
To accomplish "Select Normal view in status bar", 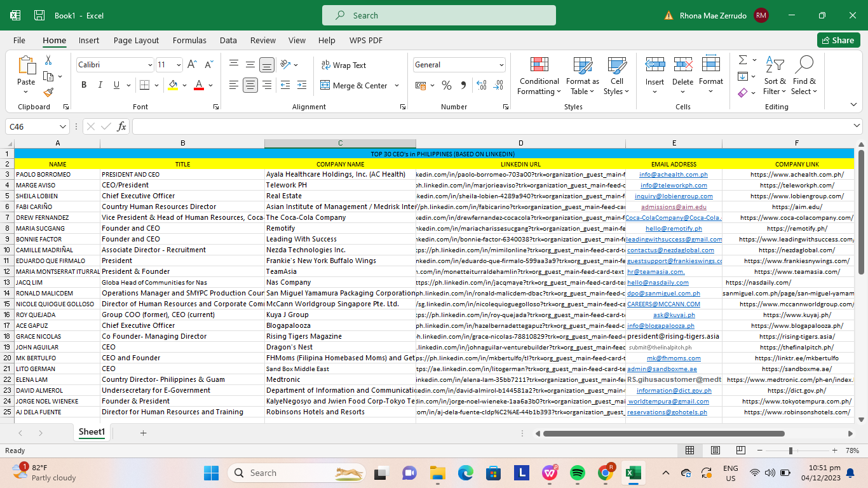I will (x=689, y=451).
